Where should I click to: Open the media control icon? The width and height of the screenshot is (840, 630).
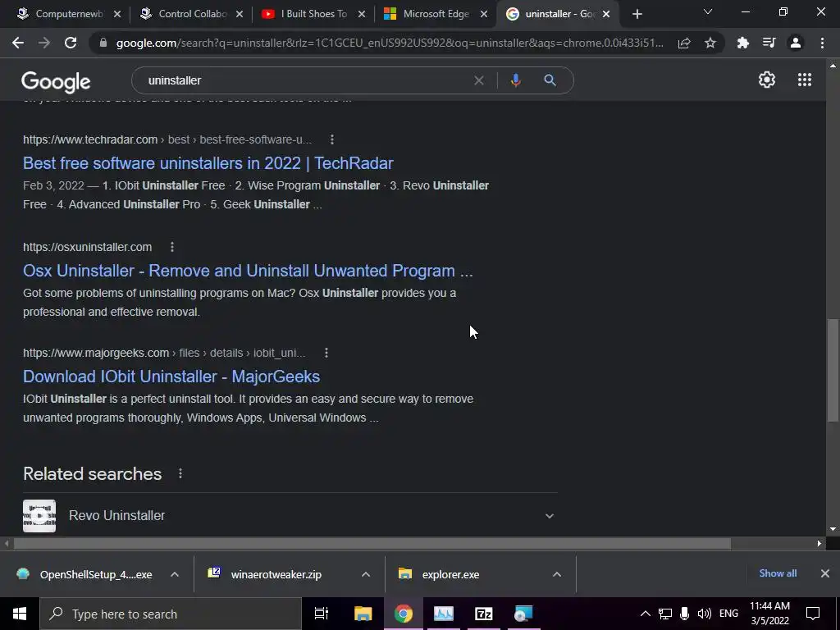[x=769, y=43]
